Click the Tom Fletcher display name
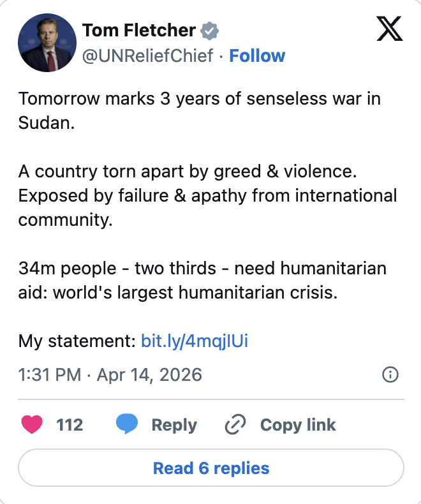 point(139,30)
